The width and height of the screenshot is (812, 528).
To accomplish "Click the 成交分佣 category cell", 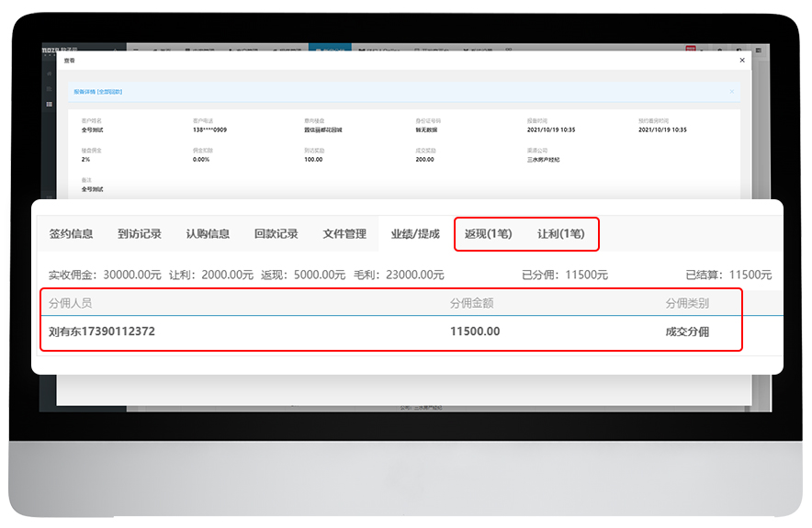I will pos(687,331).
